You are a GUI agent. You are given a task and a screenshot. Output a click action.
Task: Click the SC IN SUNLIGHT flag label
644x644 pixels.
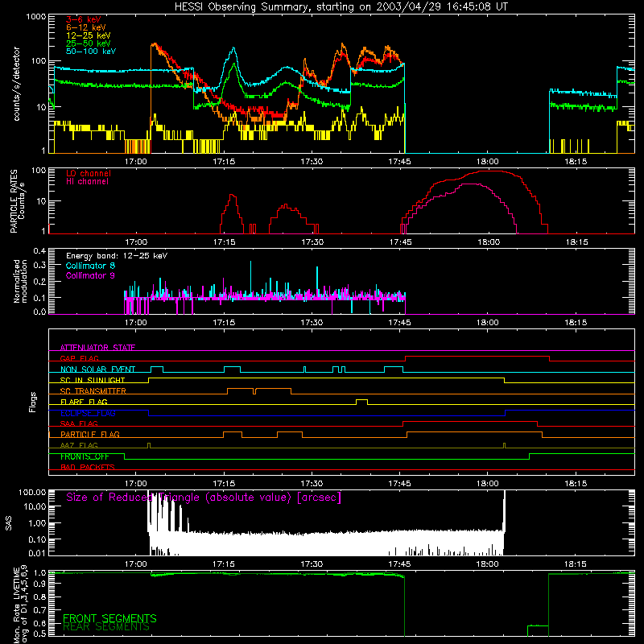pos(93,380)
